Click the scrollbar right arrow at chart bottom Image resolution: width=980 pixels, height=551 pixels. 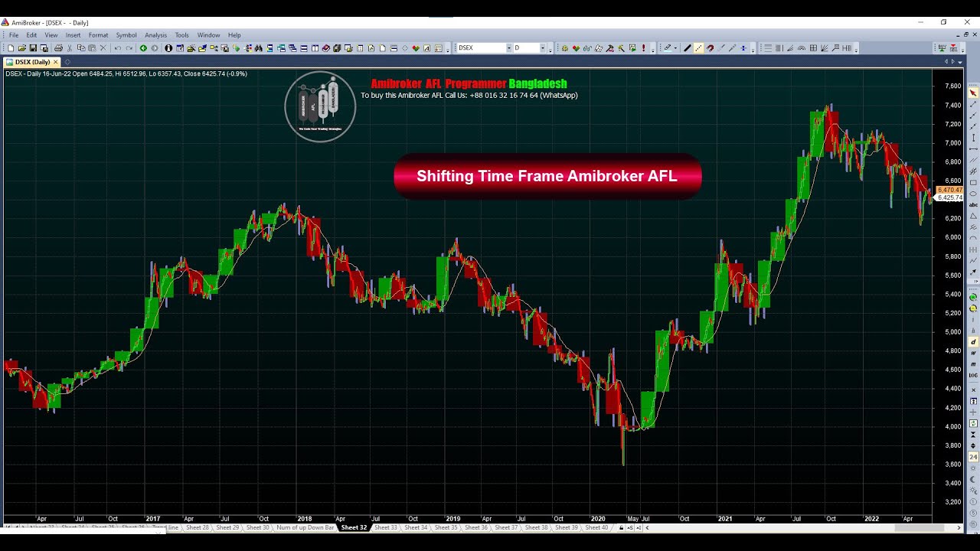tap(959, 527)
